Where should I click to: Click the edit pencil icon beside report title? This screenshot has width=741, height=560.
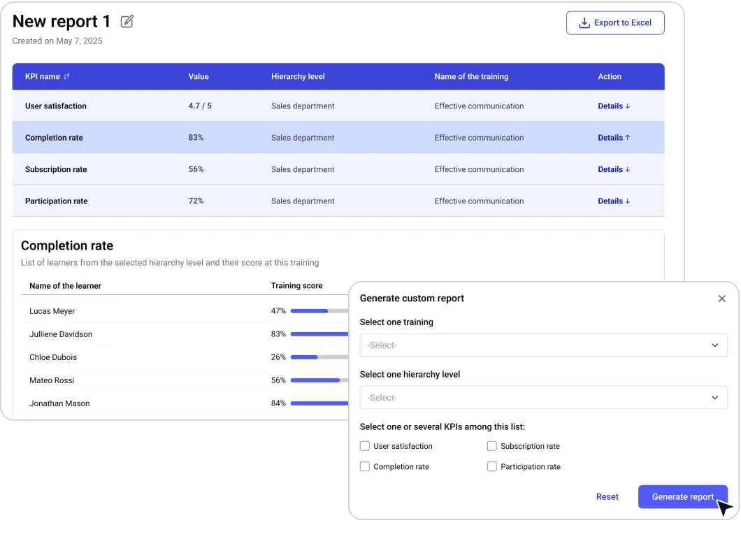coord(127,21)
